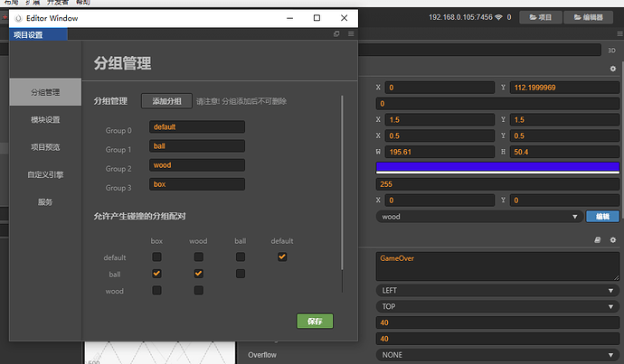Toggle default-ball collision checkbox
The image size is (624, 364).
coord(241,257)
